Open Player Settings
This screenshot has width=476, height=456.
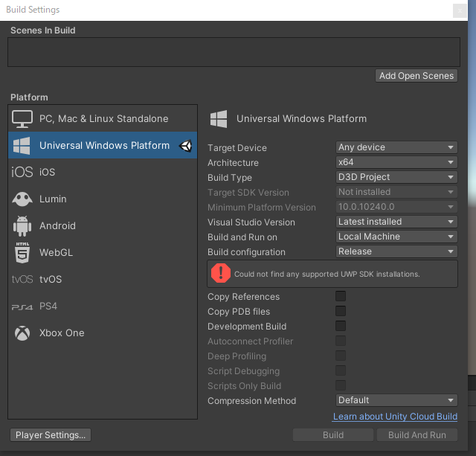[51, 434]
